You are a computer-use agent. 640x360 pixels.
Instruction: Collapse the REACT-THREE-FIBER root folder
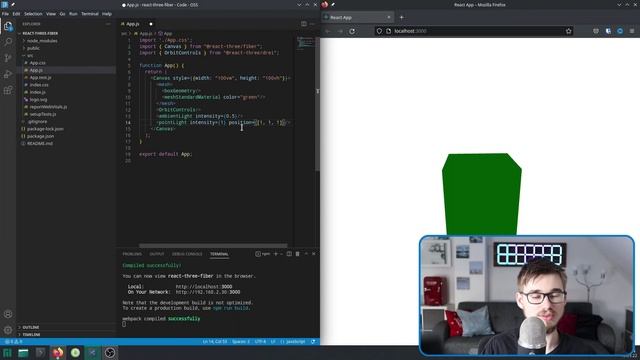click(40, 33)
